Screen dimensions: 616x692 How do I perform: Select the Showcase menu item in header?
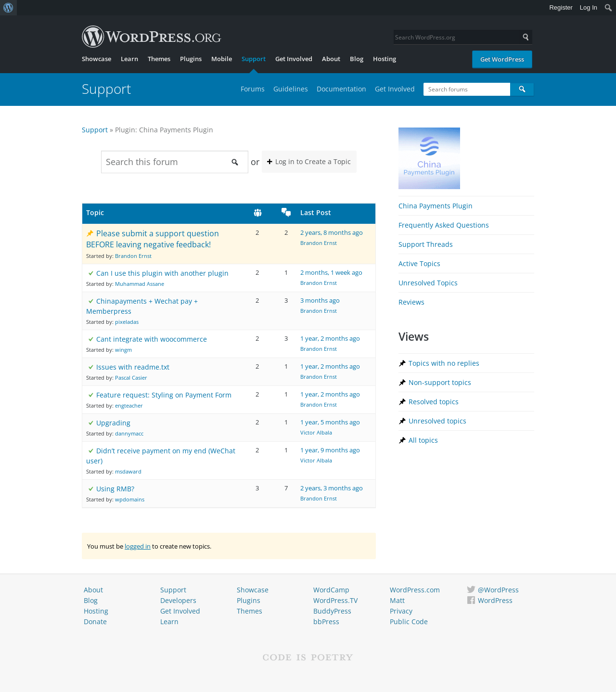[96, 59]
